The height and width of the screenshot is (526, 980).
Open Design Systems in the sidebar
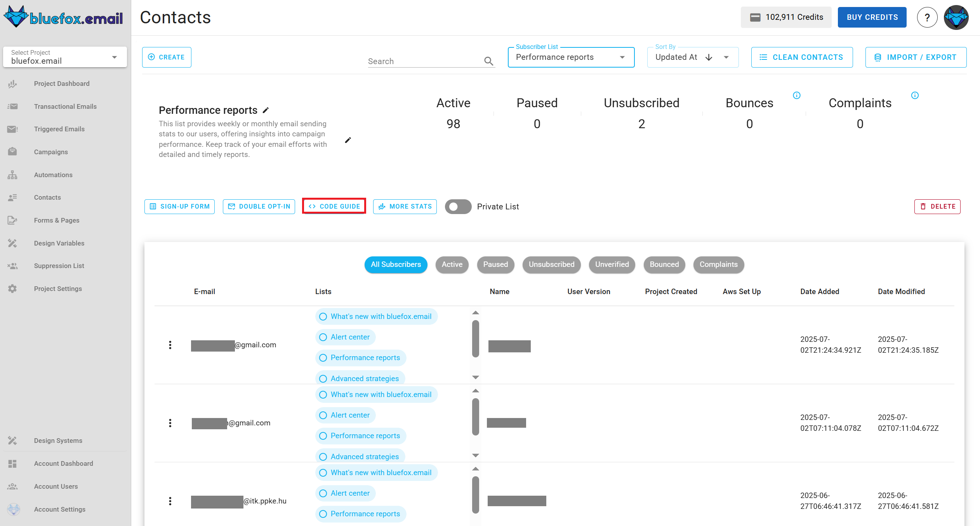tap(58, 441)
